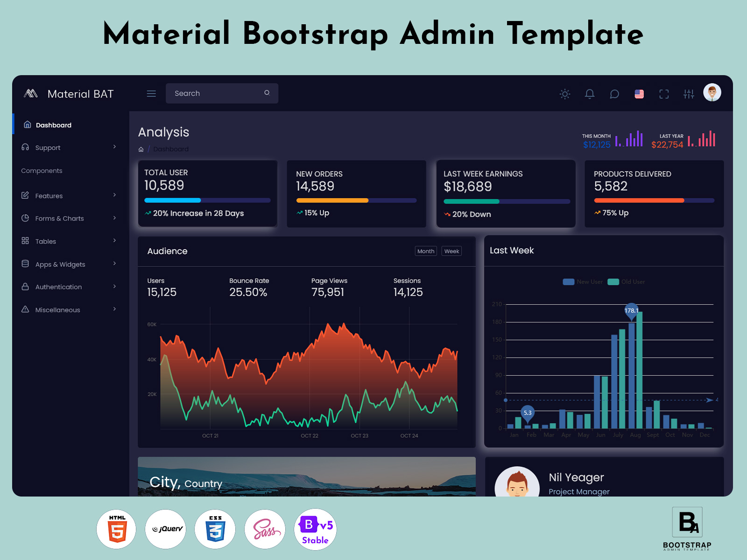Screen dimensions: 747x560
Task: Open user profile avatar in header
Action: pyautogui.click(x=712, y=92)
